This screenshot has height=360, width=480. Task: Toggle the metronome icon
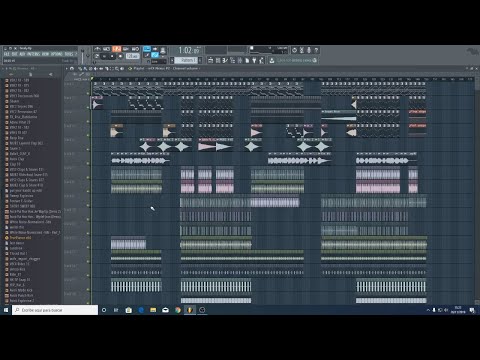(97, 49)
